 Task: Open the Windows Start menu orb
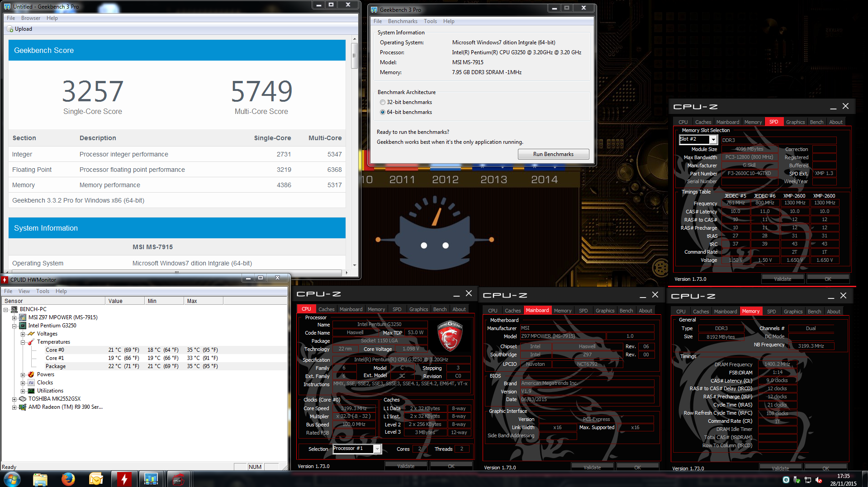coord(12,479)
